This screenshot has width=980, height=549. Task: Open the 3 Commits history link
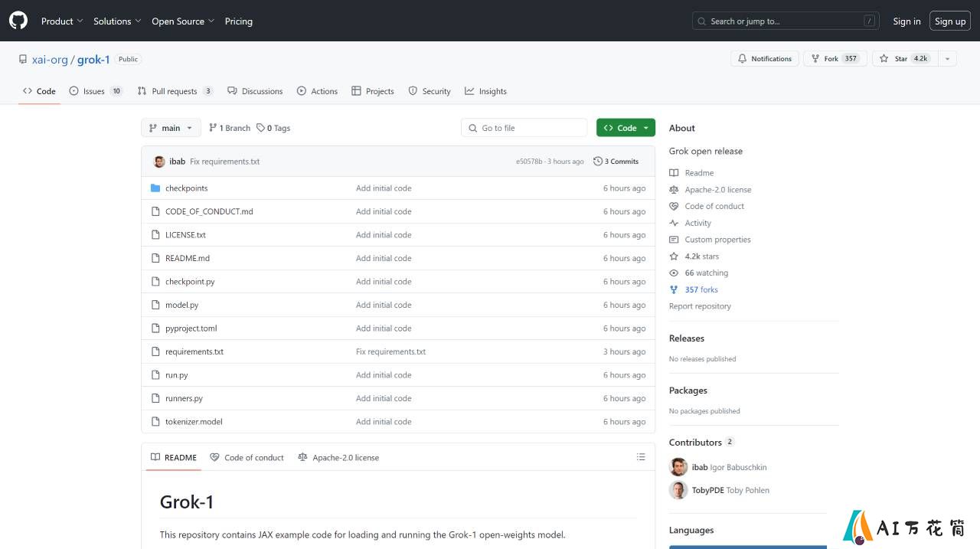(x=616, y=162)
